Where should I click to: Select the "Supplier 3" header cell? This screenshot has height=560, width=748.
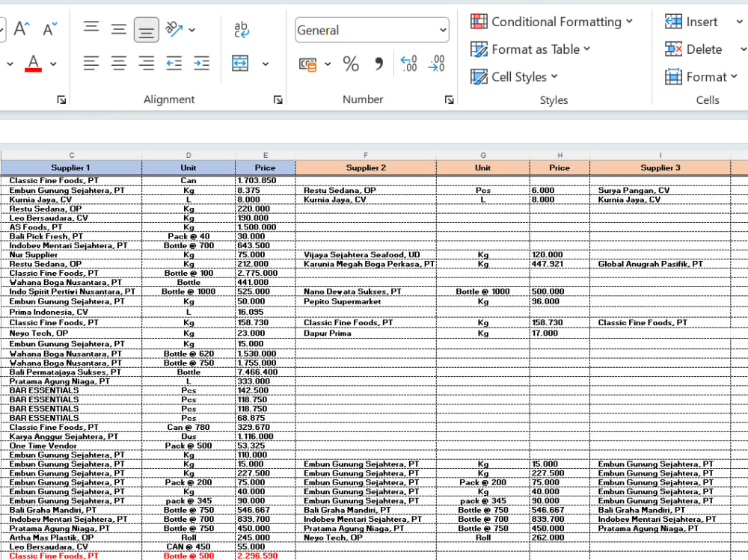[x=660, y=168]
